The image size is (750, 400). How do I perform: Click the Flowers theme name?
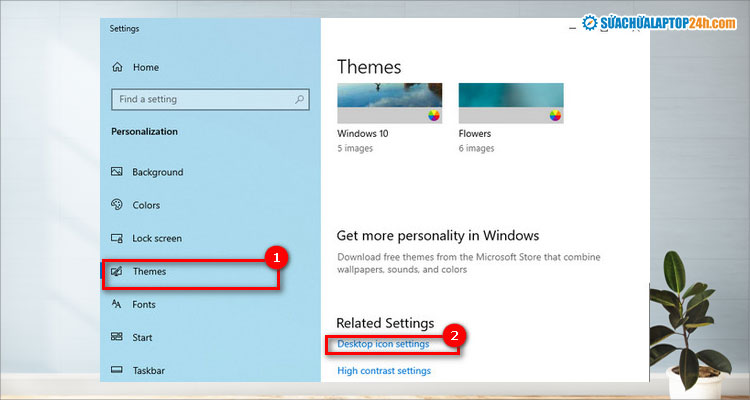click(x=474, y=133)
